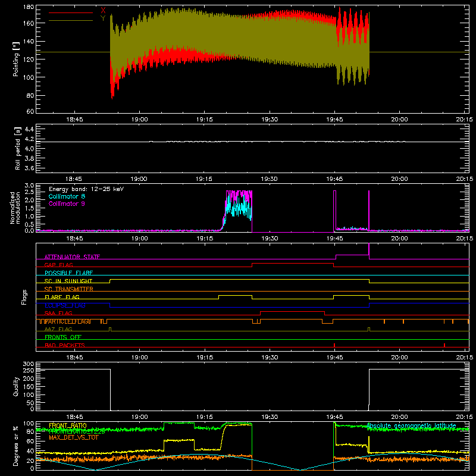Click the Roll period [s] axis title
The height and width of the screenshot is (476, 476).
click(18, 149)
